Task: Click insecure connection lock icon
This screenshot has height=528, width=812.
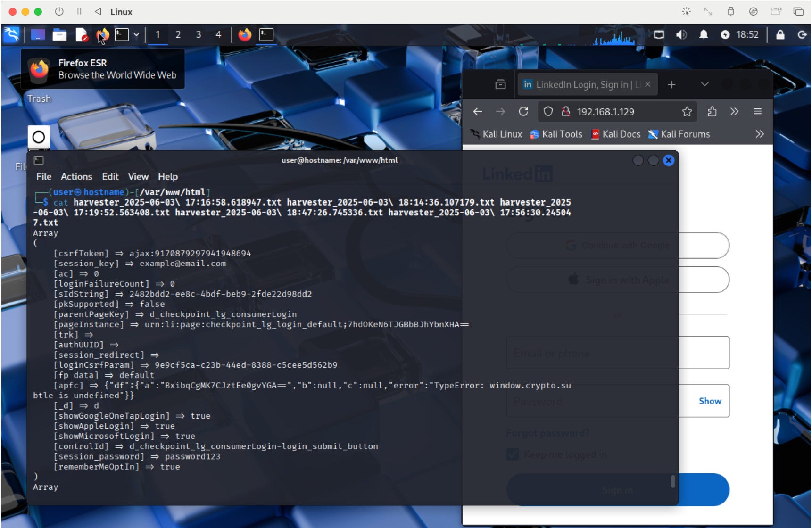Action: coord(565,112)
